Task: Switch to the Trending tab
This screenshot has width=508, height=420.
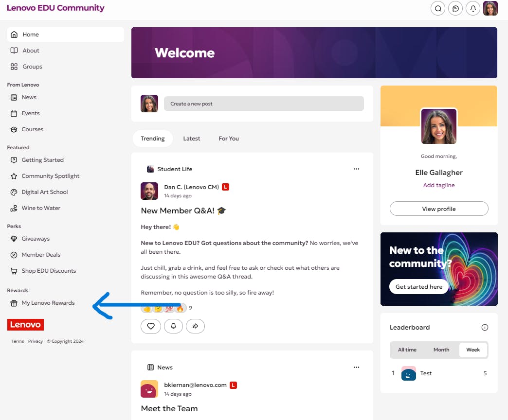Action: pos(153,139)
